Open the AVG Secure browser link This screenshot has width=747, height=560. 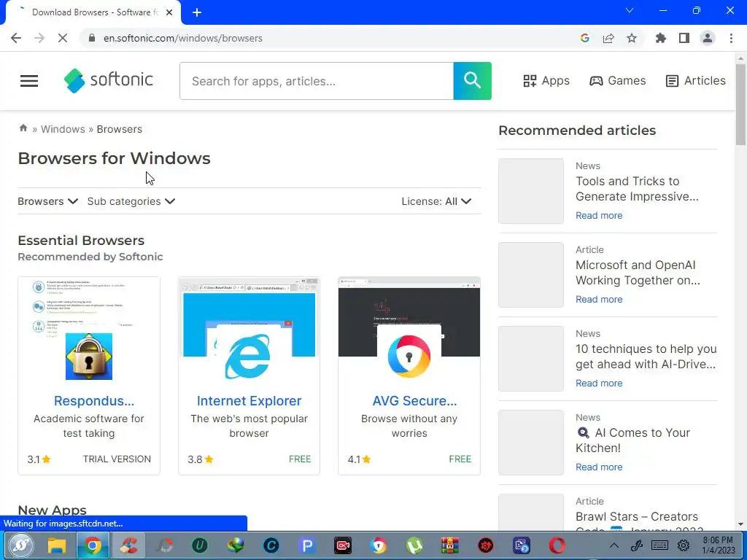(x=414, y=401)
